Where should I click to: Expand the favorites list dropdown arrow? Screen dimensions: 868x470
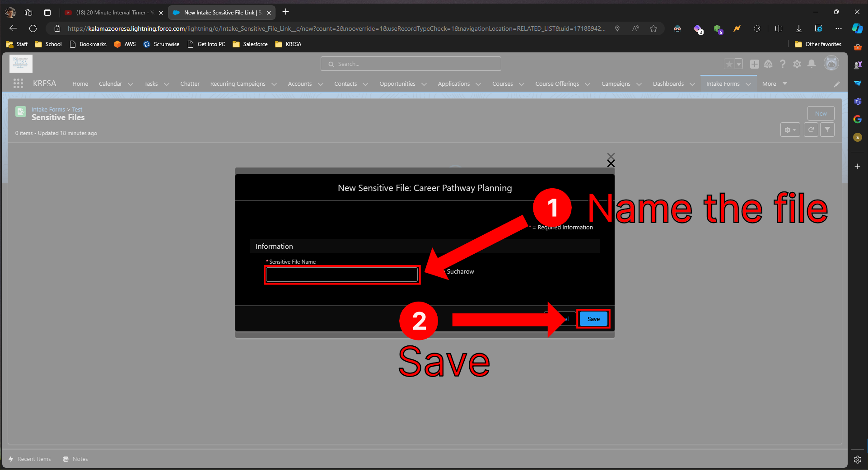click(x=739, y=64)
